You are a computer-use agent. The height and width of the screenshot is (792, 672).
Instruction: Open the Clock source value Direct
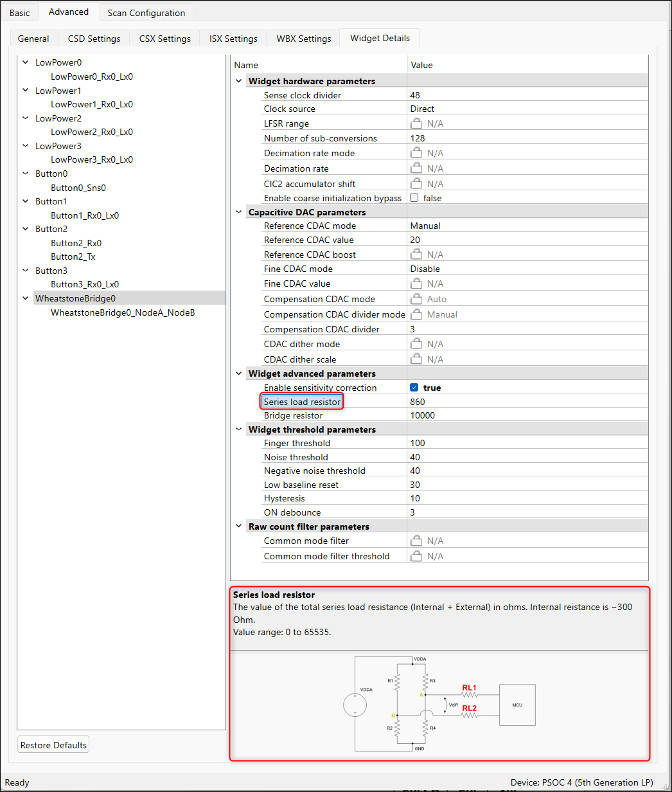[x=527, y=109]
